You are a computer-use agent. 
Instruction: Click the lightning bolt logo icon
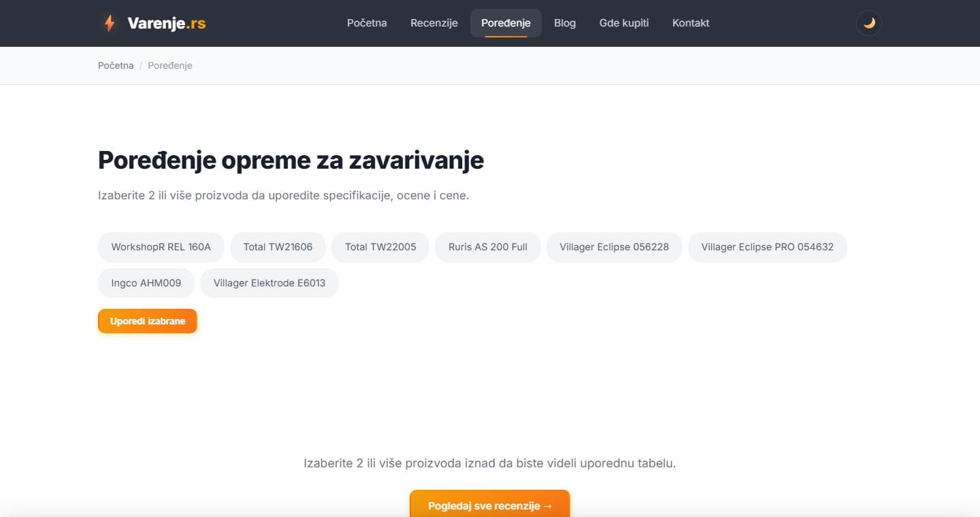109,23
